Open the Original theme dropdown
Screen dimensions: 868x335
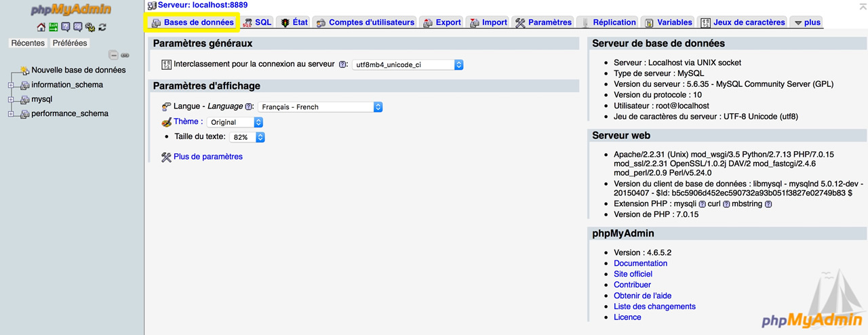pos(235,122)
